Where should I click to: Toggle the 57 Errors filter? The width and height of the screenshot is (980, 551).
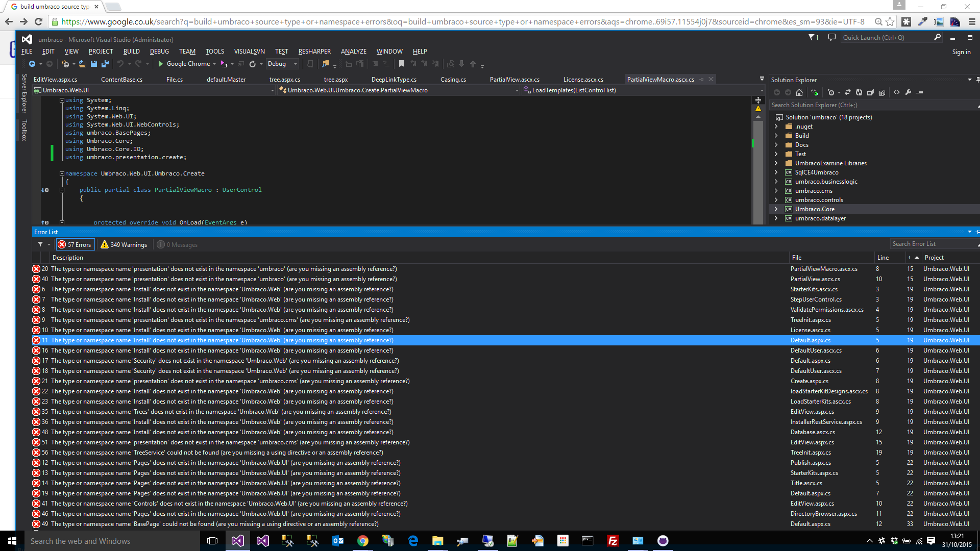[x=75, y=244]
